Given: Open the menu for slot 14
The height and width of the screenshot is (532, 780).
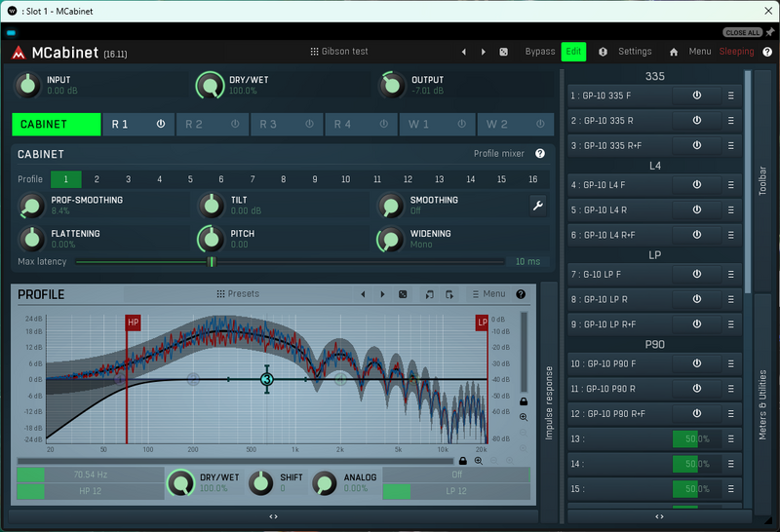Looking at the screenshot, I should [730, 464].
